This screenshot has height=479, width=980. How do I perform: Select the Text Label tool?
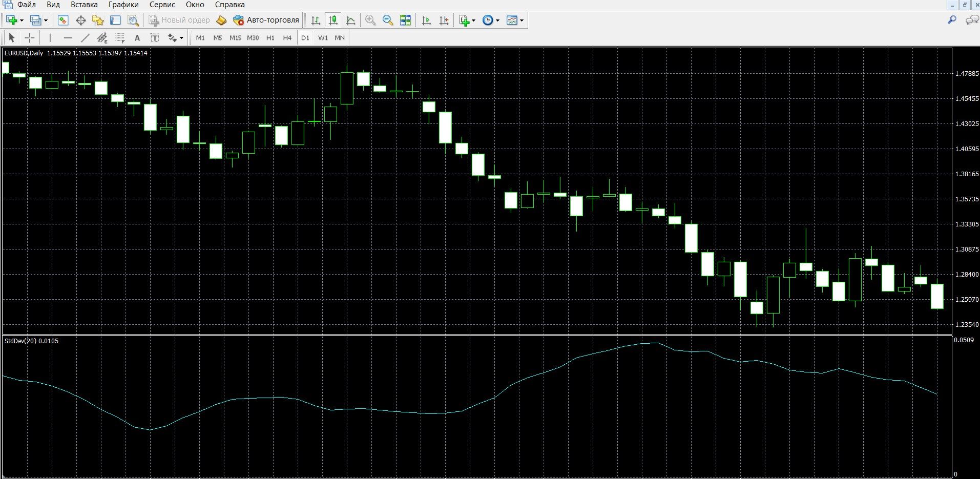155,37
